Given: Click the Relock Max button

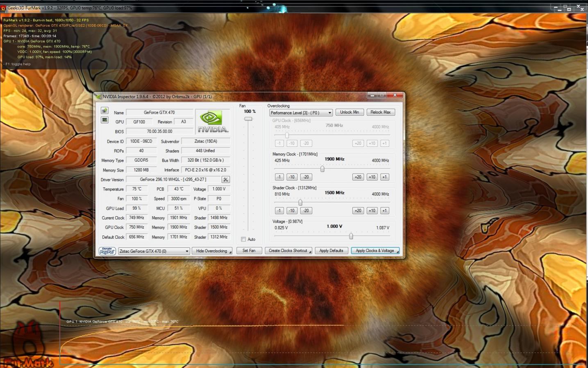Looking at the screenshot, I should 381,112.
